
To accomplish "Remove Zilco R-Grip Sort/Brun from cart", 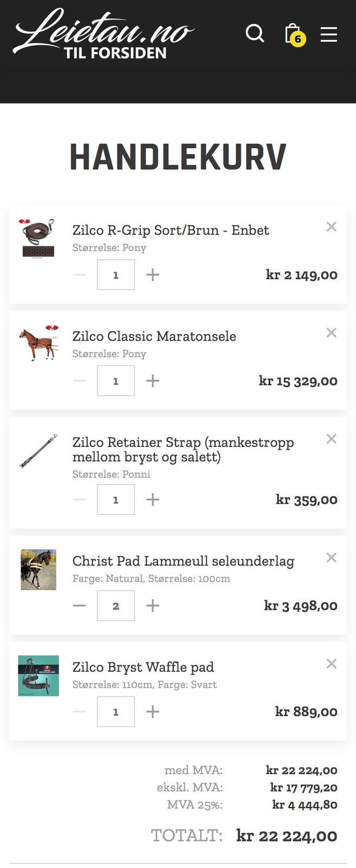I will [x=331, y=227].
